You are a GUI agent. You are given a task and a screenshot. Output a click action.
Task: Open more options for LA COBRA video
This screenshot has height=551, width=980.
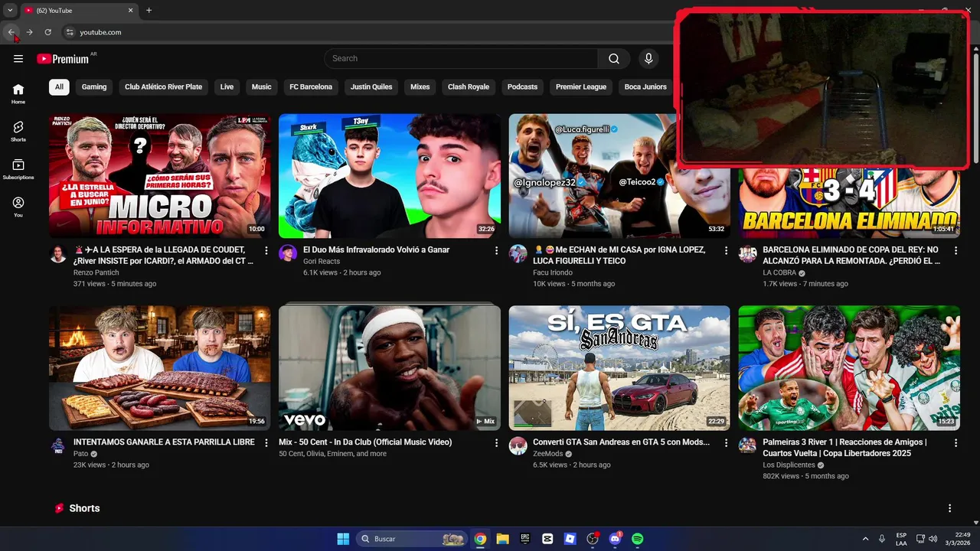pyautogui.click(x=955, y=250)
